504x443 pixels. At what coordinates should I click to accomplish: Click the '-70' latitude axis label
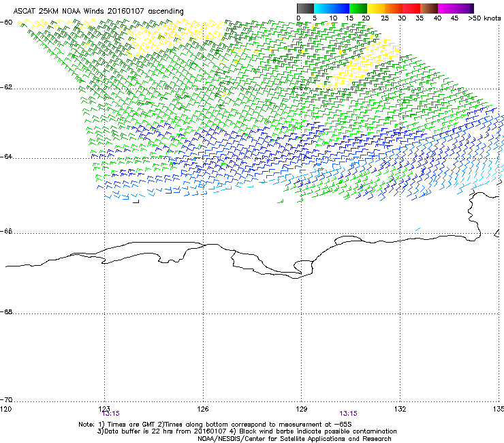click(6, 400)
